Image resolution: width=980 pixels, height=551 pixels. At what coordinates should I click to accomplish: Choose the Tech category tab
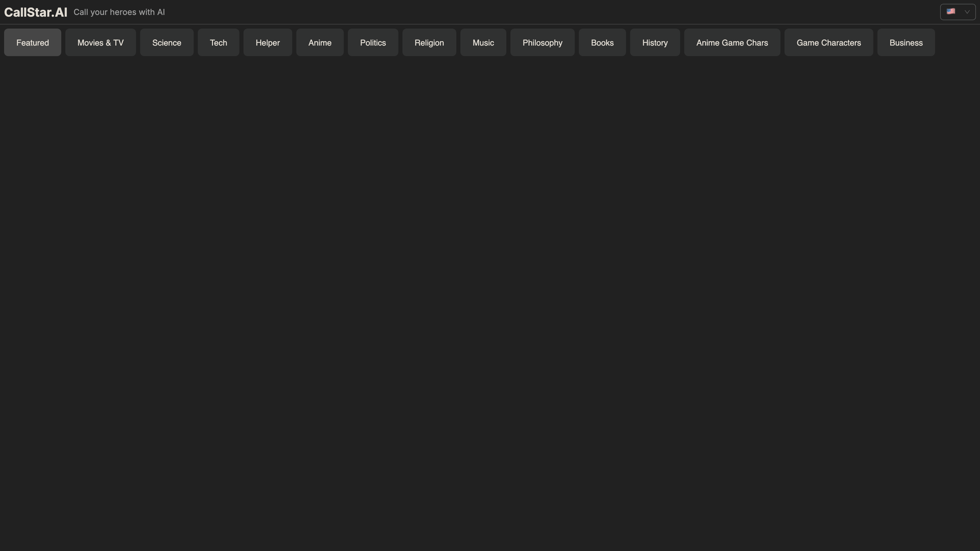point(218,43)
